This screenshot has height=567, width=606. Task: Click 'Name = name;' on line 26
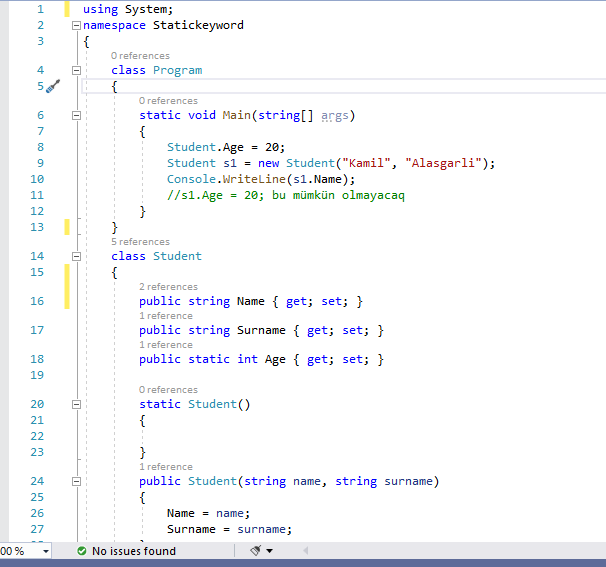click(208, 513)
